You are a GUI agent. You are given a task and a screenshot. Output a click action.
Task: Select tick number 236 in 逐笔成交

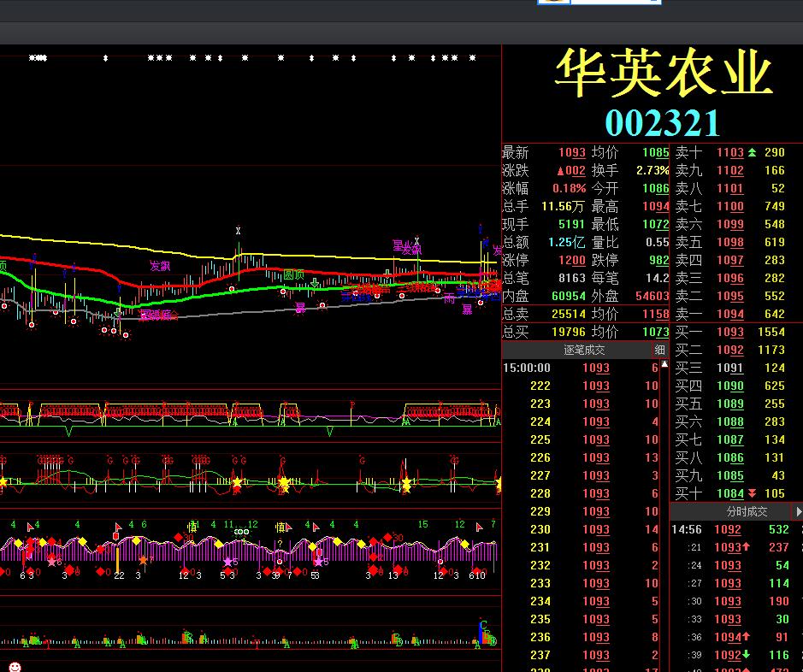pyautogui.click(x=581, y=637)
